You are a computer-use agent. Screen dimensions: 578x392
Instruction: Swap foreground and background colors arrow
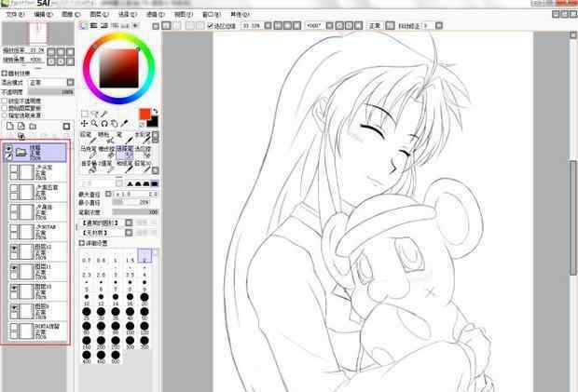[x=156, y=111]
